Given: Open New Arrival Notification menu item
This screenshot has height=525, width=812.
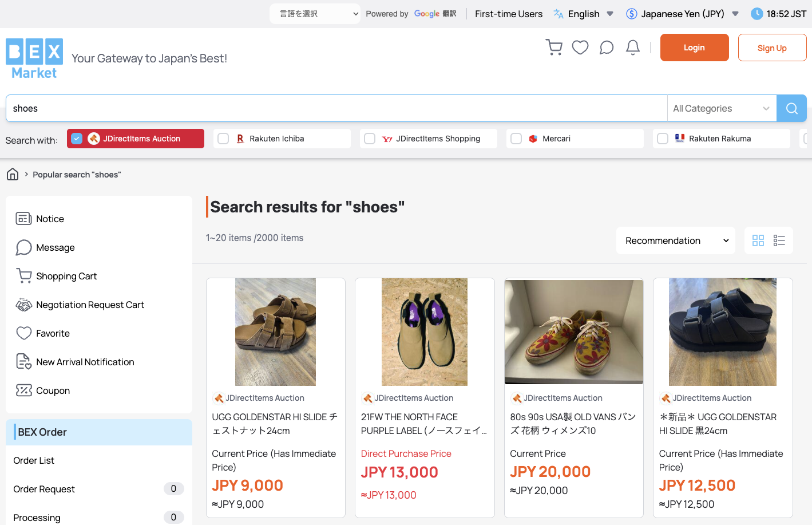Looking at the screenshot, I should click(85, 362).
